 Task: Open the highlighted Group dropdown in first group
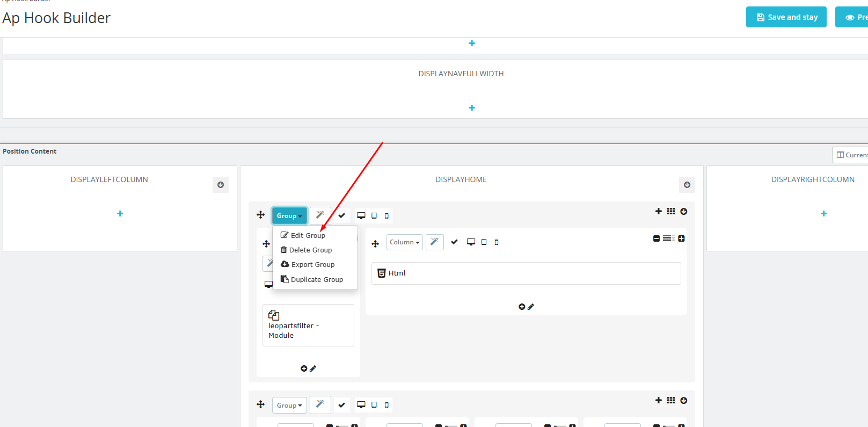[x=289, y=216]
